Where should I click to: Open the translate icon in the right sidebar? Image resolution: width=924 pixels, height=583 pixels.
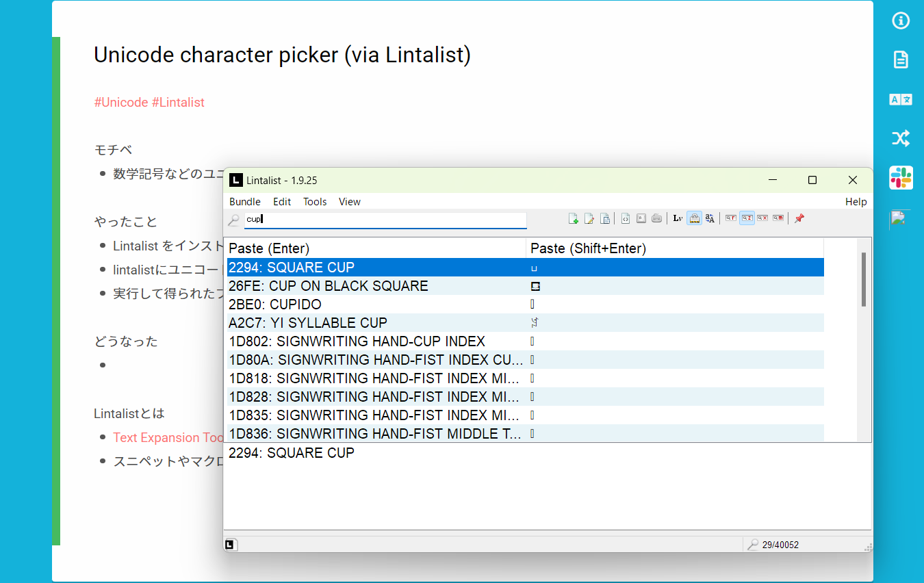click(901, 99)
